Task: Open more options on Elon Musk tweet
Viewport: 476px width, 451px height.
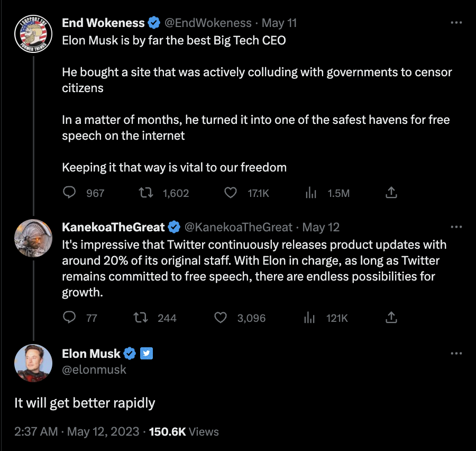Action: (x=456, y=353)
